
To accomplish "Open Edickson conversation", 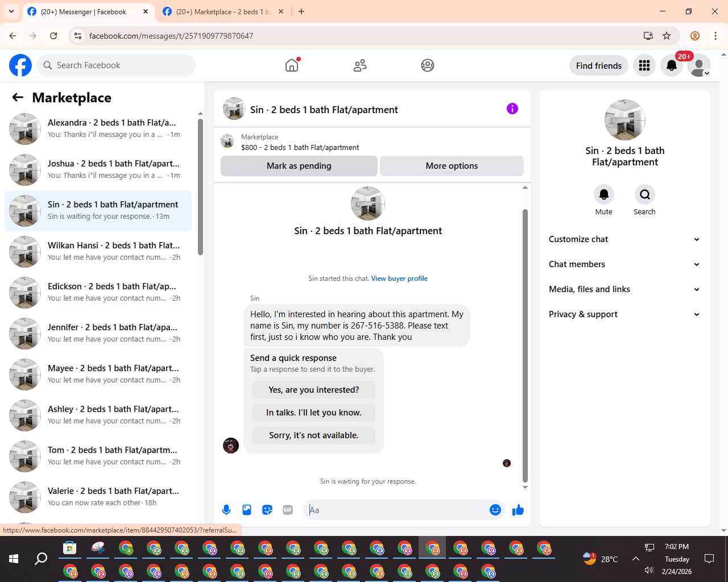I will [98, 293].
